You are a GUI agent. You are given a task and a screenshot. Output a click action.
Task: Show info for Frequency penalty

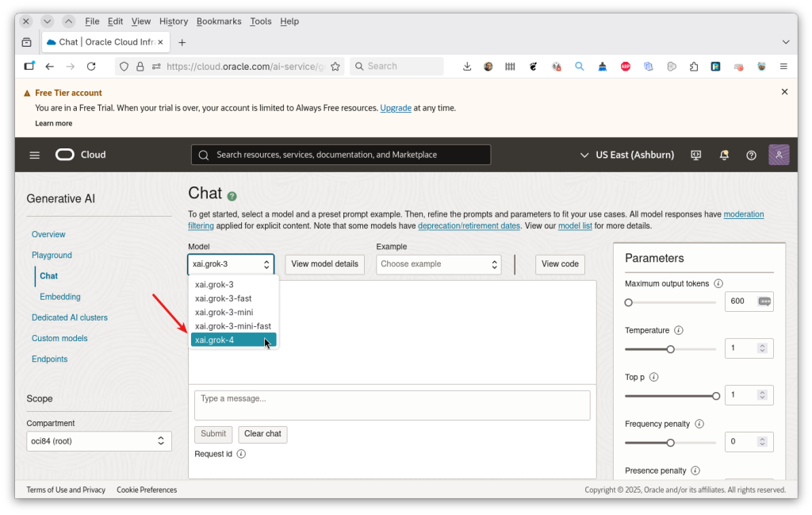(699, 424)
